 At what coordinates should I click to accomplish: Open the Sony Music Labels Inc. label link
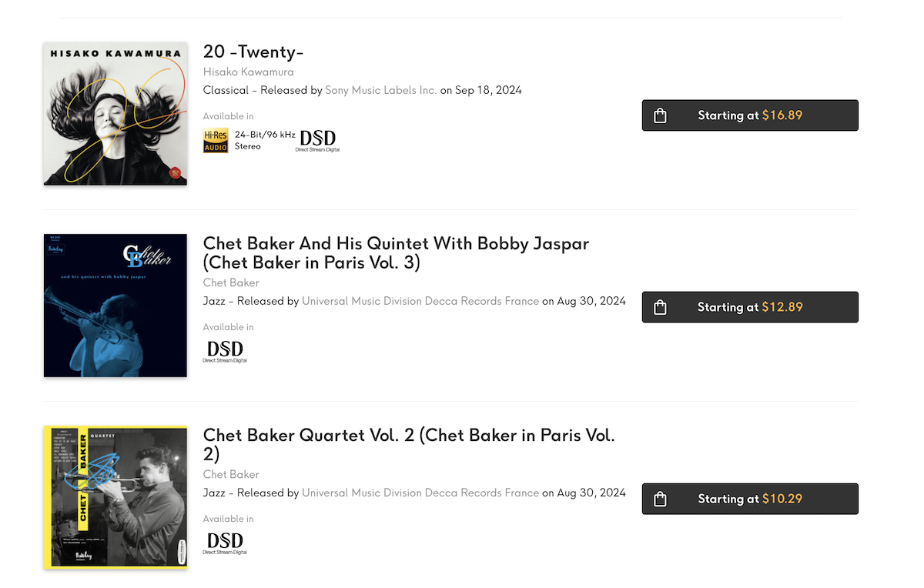point(380,90)
